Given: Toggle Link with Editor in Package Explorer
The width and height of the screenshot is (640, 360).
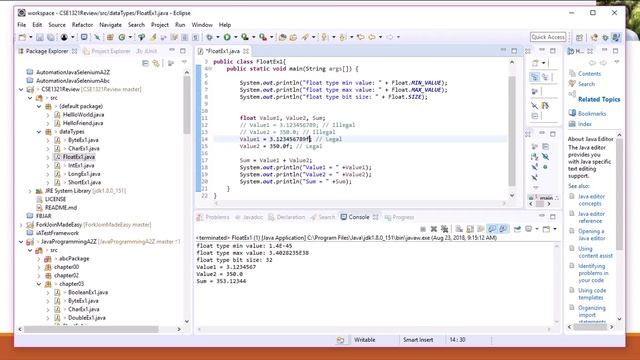Looking at the screenshot, I should 156,63.
